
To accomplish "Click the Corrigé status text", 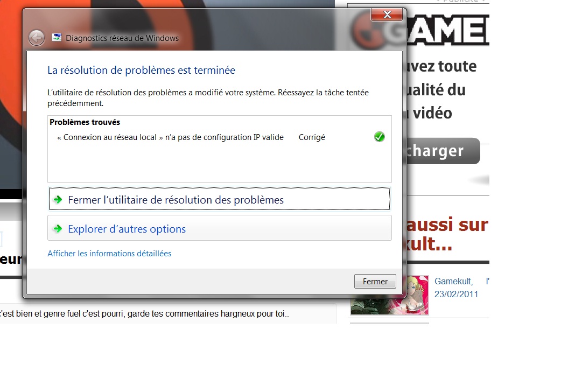I will coord(312,137).
